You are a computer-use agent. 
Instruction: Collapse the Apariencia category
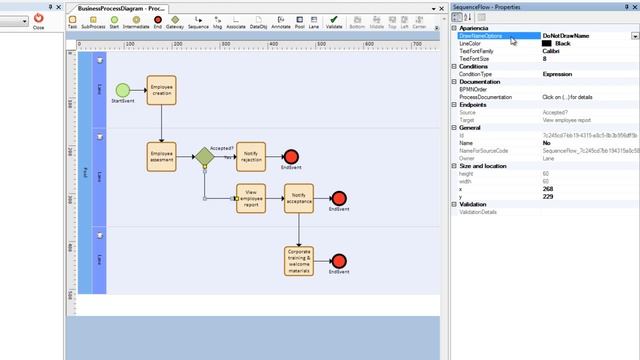454,28
